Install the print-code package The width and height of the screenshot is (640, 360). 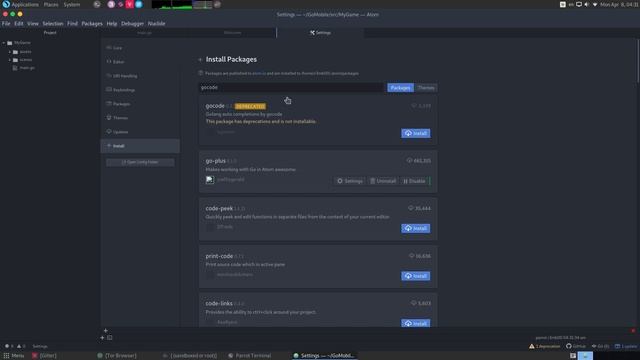416,276
